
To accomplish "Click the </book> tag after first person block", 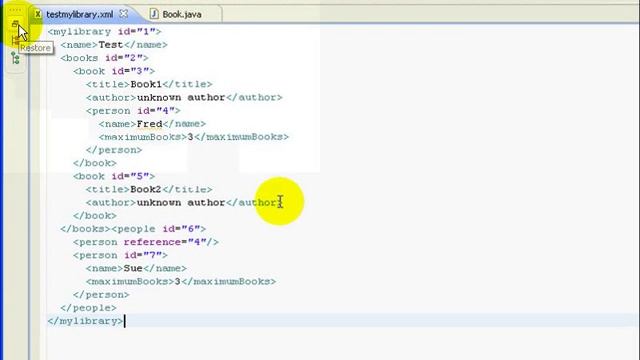I will pos(95,163).
